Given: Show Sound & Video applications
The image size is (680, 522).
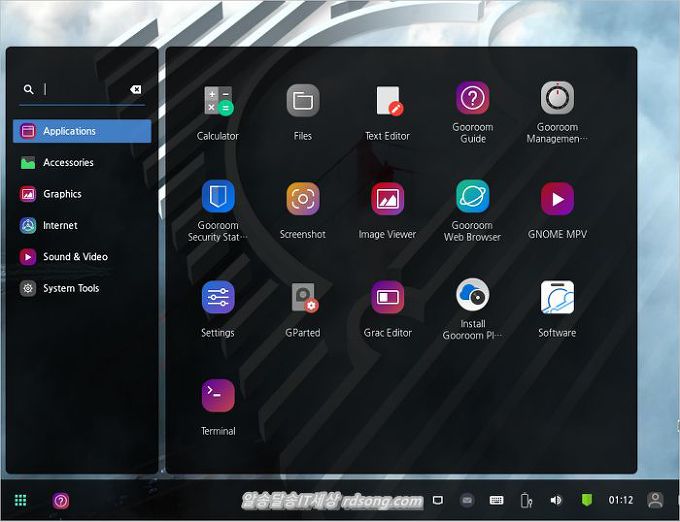Looking at the screenshot, I should [x=75, y=257].
